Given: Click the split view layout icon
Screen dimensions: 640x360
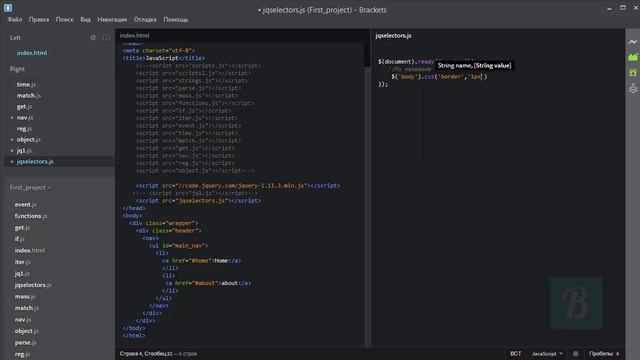Looking at the screenshot, I should tap(107, 38).
